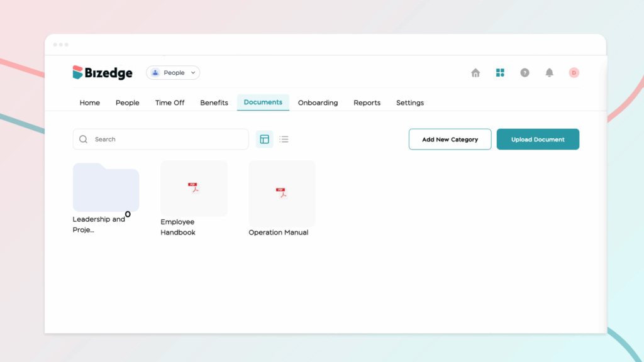Open the home icon in top bar

point(475,73)
